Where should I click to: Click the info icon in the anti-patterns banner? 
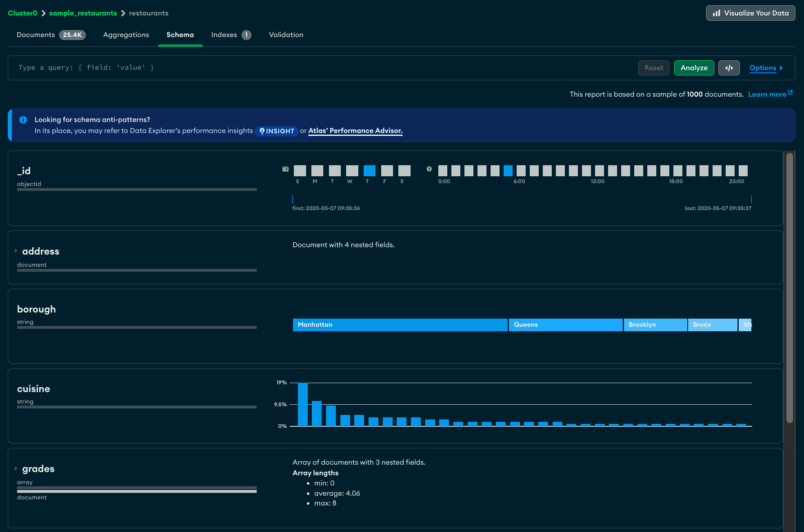coord(23,120)
